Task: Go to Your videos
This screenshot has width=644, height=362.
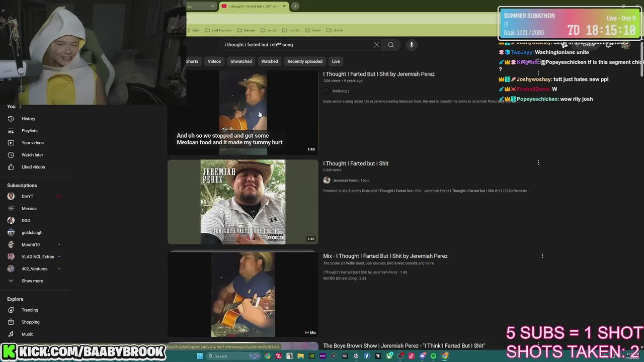Action: [32, 143]
